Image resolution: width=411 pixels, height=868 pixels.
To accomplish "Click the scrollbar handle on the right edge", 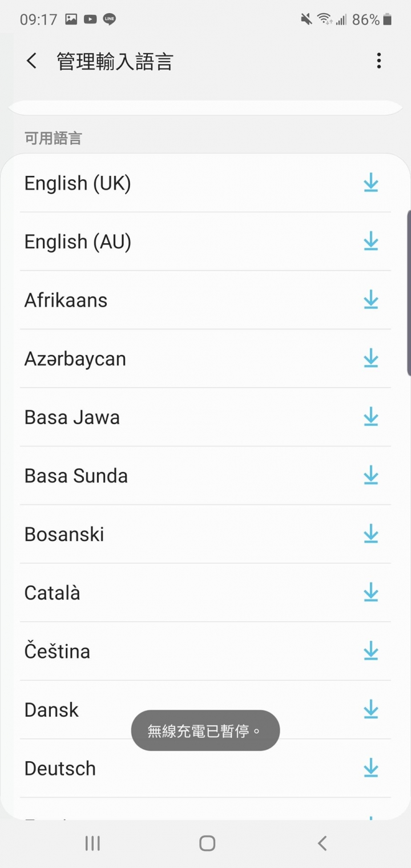I will (408, 293).
